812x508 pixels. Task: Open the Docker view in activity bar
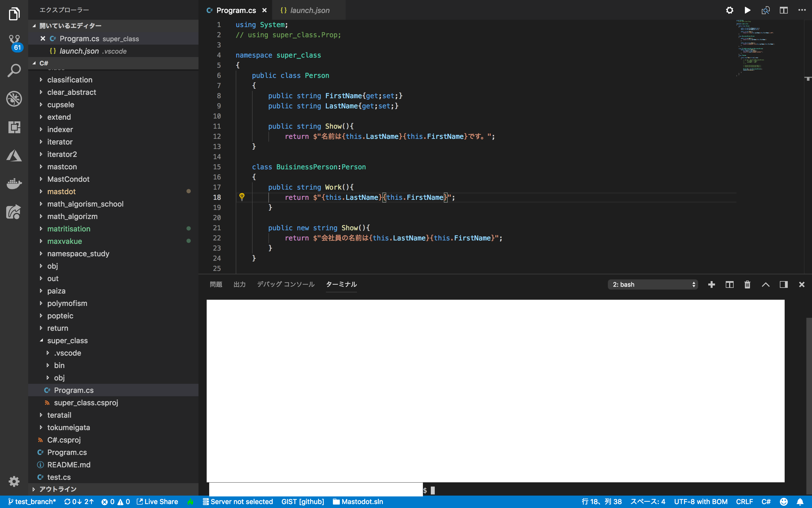tap(14, 183)
